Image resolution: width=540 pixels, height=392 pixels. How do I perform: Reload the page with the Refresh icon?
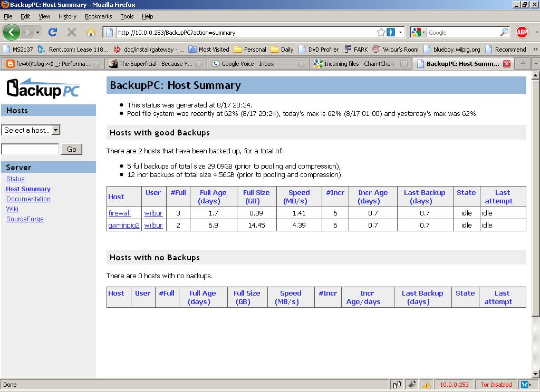coord(53,32)
